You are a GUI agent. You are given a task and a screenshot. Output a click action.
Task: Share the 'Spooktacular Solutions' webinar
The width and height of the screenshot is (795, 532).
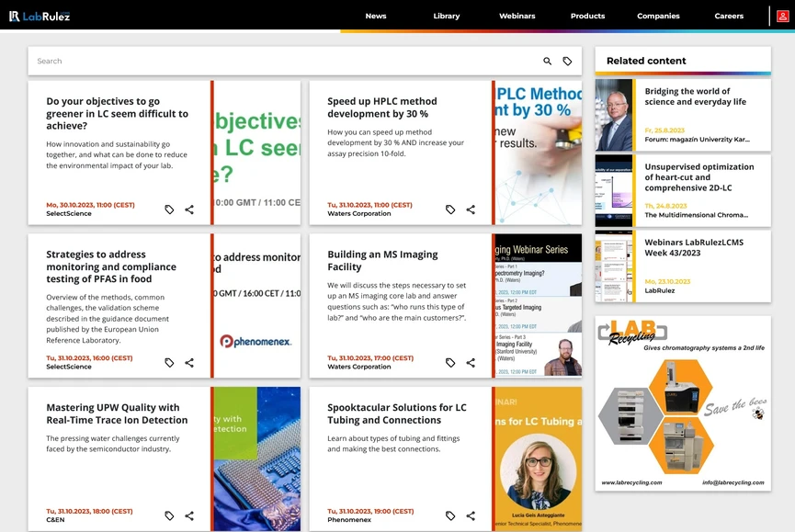pos(471,515)
